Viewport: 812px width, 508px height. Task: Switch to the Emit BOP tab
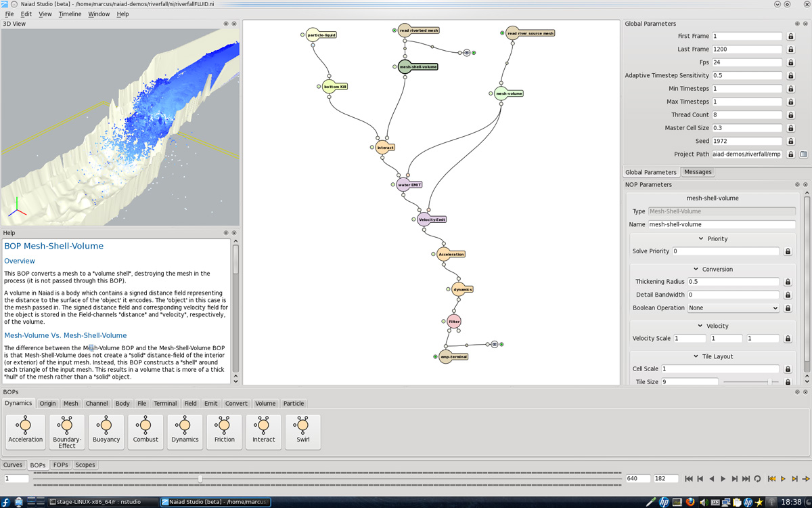coord(211,404)
